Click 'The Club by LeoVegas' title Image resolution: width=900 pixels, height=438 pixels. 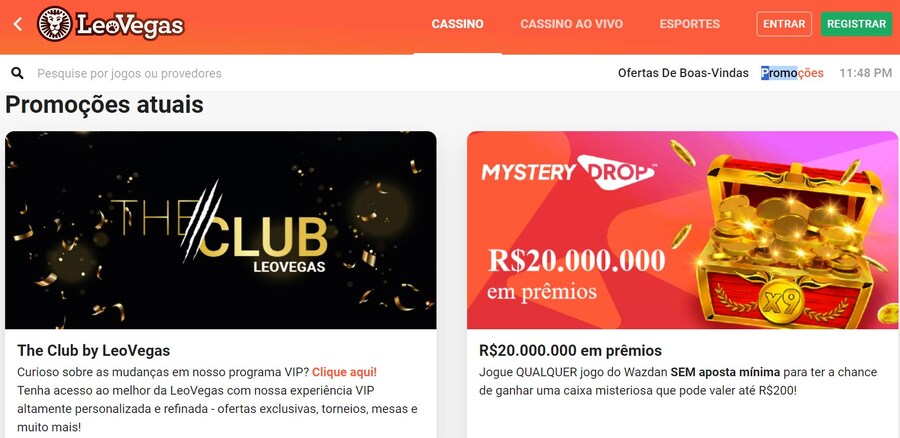click(x=94, y=350)
